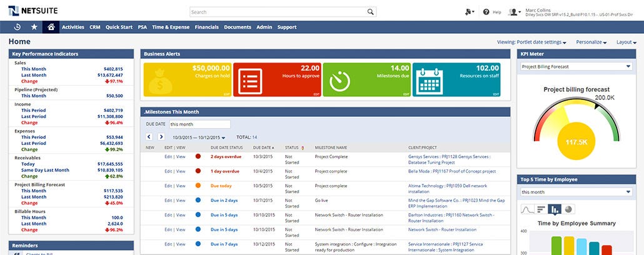Click the Receivables change up arrow indicator
This screenshot has width=644, height=255.
pos(107,176)
